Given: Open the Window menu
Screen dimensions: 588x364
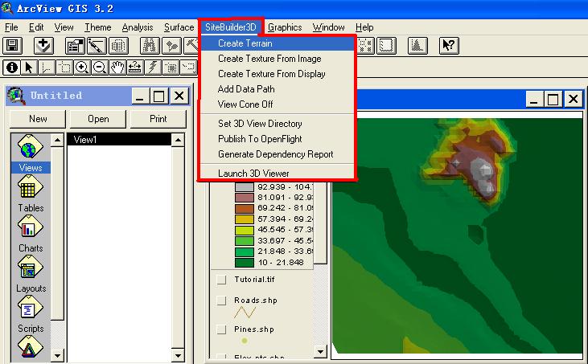Looking at the screenshot, I should [328, 27].
